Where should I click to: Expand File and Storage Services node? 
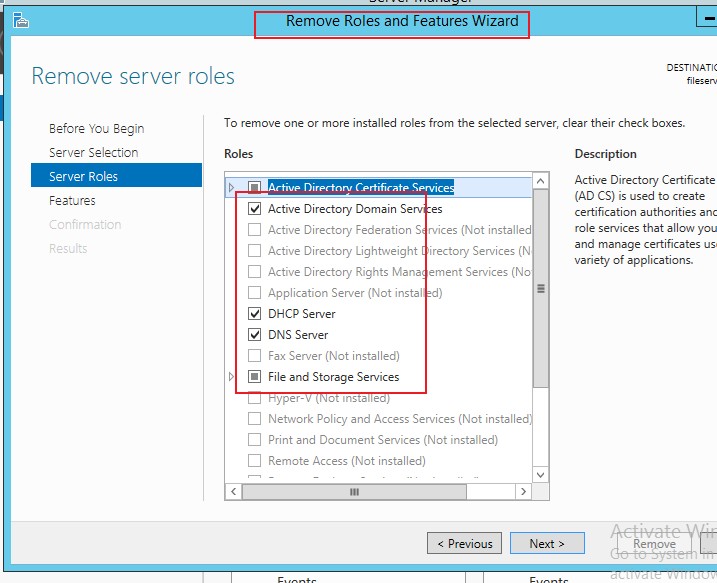(x=231, y=376)
